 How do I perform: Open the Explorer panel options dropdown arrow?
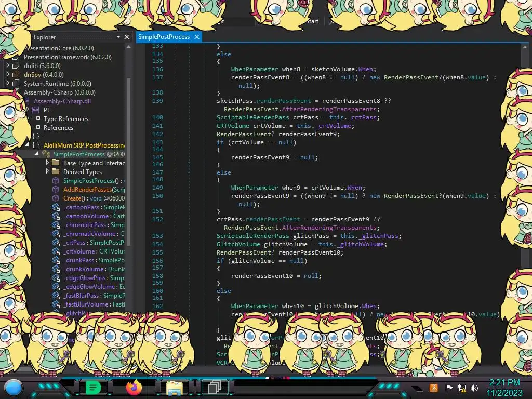(118, 37)
